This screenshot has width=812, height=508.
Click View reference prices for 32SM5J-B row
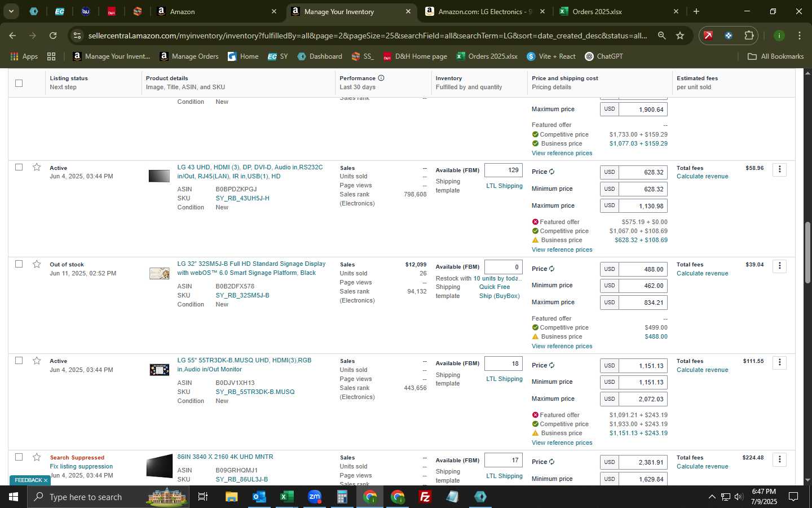pos(562,346)
